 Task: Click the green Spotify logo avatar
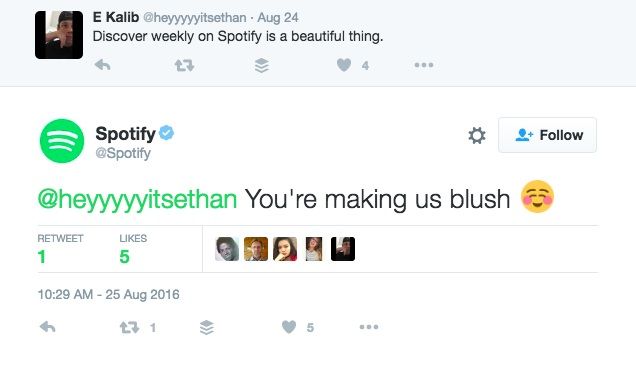62,141
